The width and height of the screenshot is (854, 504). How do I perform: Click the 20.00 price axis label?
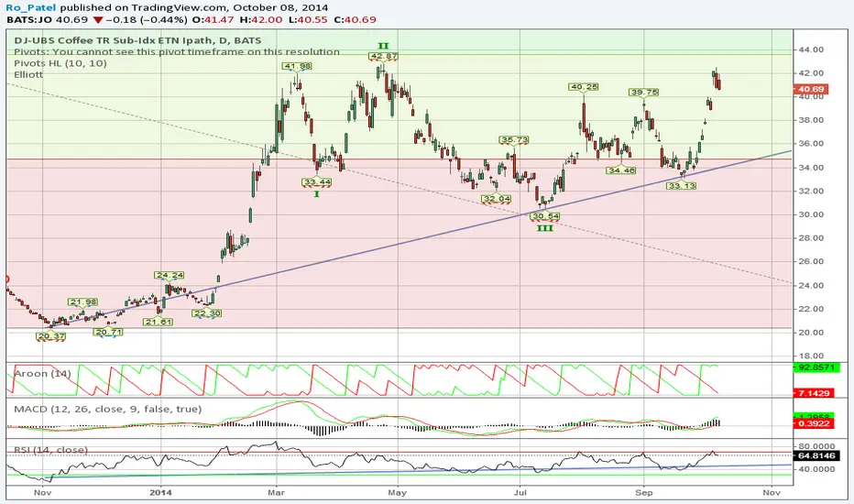tap(810, 333)
